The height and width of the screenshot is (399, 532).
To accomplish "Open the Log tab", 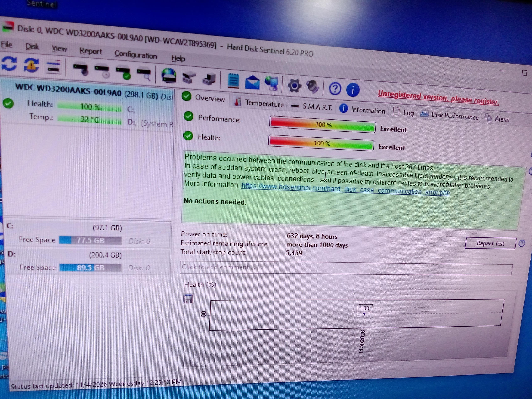I will [403, 112].
